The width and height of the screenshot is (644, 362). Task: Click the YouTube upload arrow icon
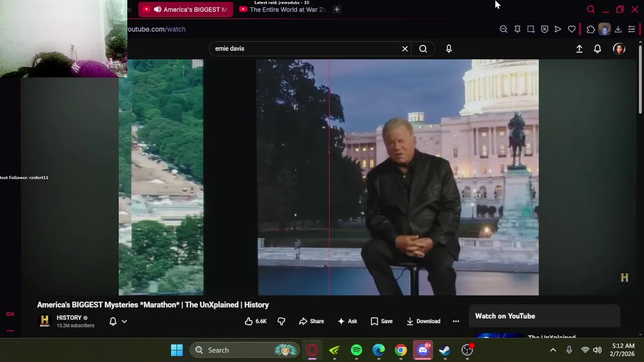pos(579,49)
